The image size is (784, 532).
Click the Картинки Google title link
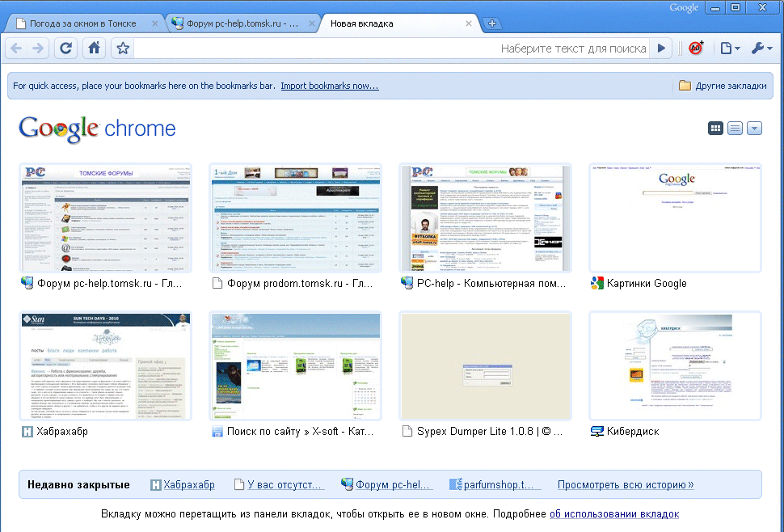click(x=647, y=284)
